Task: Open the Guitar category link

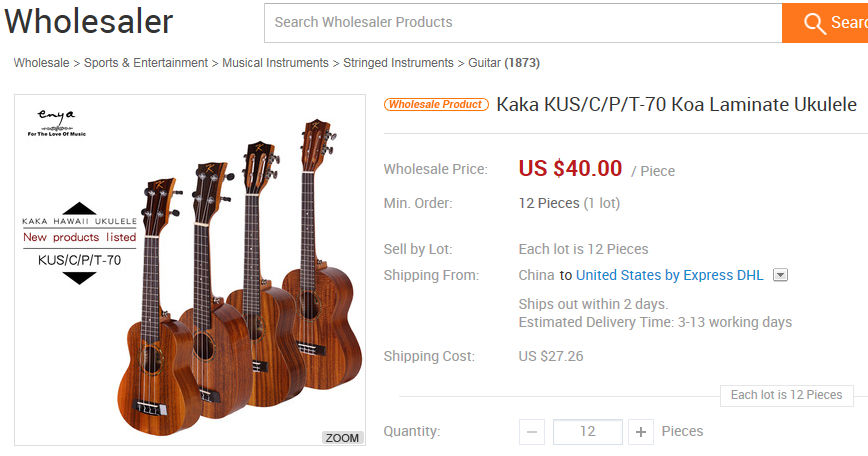Action: coord(485,63)
